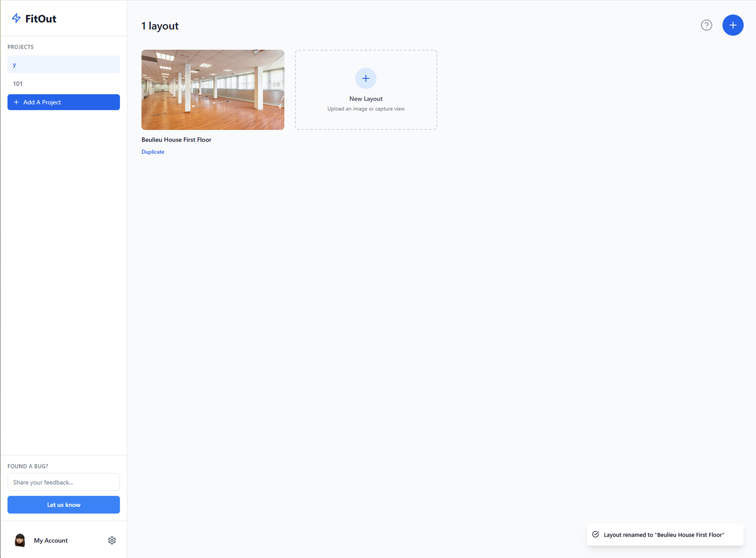Focus the "Share your feedback" input field
The width and height of the screenshot is (756, 558).
coord(63,482)
